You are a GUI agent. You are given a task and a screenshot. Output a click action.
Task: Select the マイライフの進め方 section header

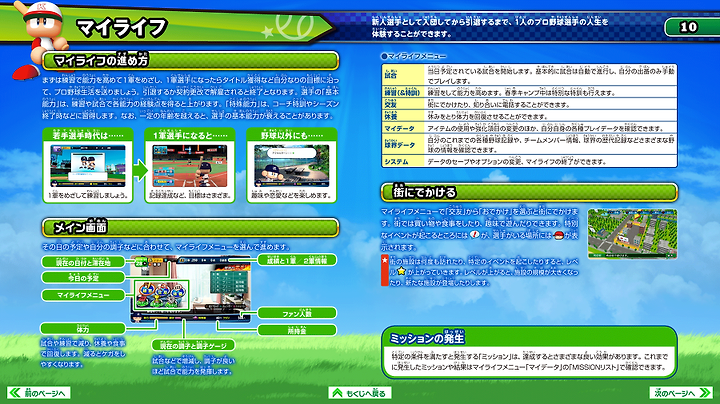191,61
